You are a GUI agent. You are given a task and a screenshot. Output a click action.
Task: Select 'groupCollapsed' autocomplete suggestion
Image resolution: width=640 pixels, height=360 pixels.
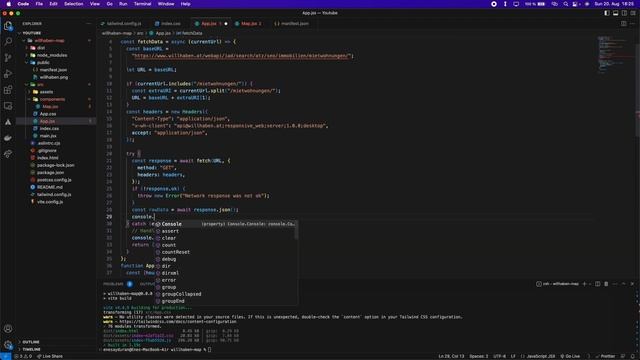[x=226, y=294]
